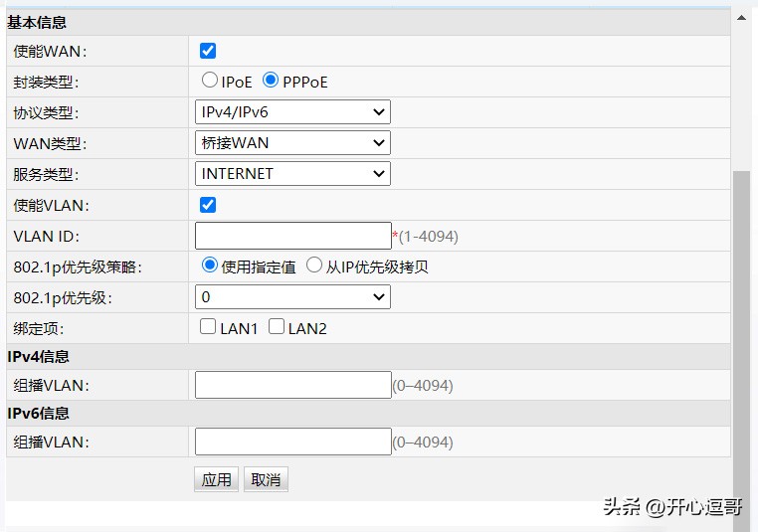
Task: Click the IPv6 组播VLAN input field
Action: click(292, 442)
